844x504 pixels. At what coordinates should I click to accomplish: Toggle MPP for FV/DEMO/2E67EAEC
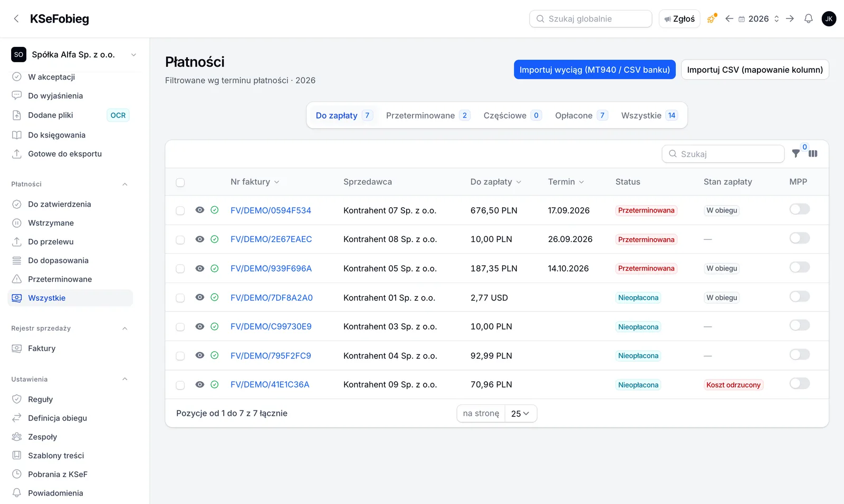tap(799, 238)
